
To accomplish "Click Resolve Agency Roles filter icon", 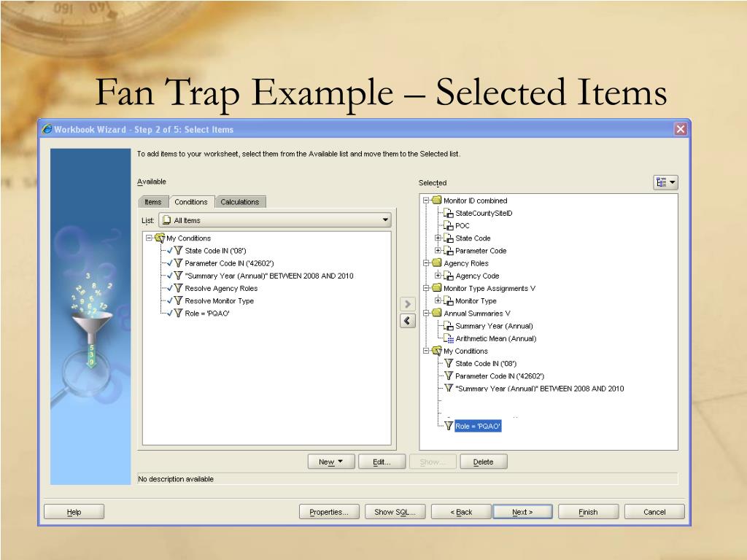I will coord(178,288).
